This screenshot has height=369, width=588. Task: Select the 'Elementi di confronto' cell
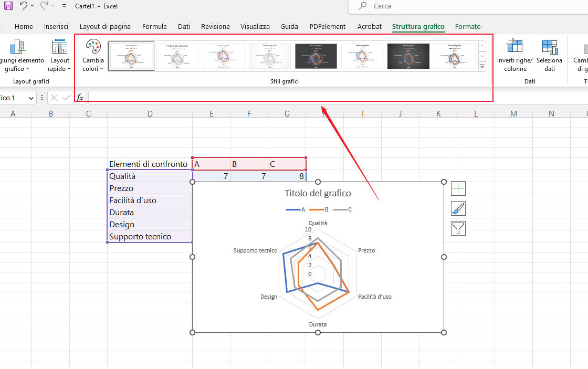[x=150, y=164]
